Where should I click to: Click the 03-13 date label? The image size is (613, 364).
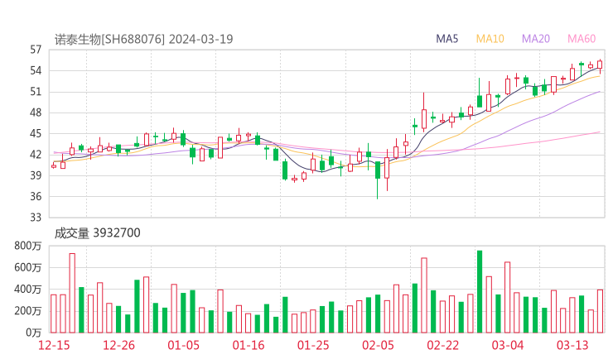coord(572,345)
